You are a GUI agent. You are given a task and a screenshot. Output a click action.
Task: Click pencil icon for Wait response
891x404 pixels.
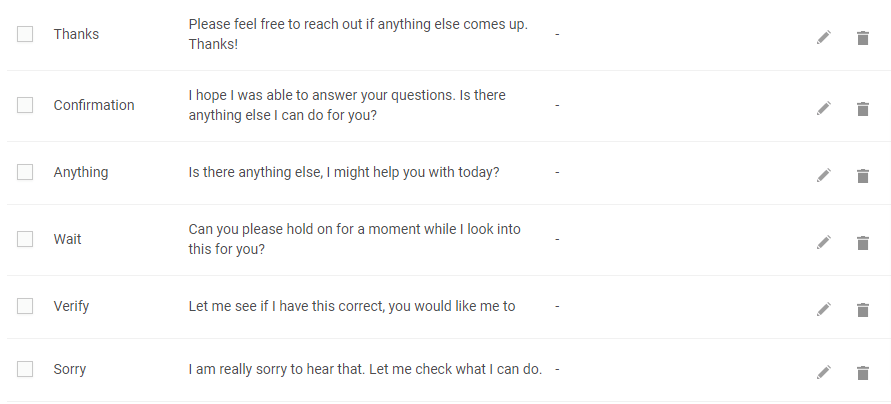point(823,242)
